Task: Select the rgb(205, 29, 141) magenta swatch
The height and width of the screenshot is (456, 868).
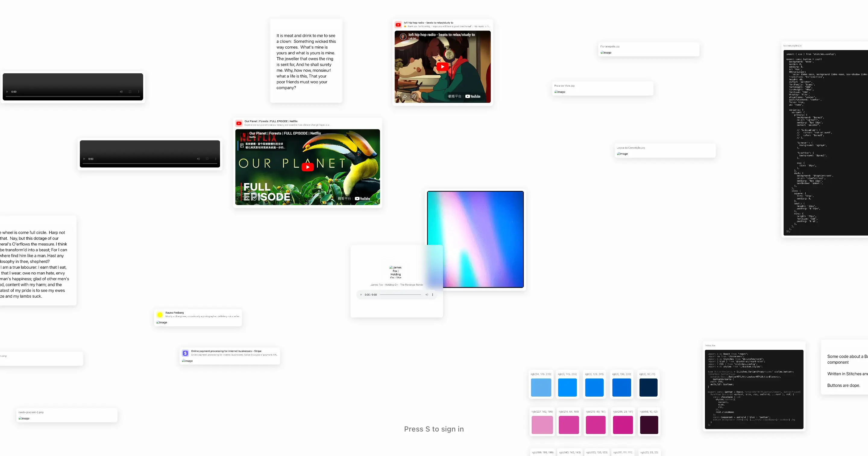Action: point(623,425)
